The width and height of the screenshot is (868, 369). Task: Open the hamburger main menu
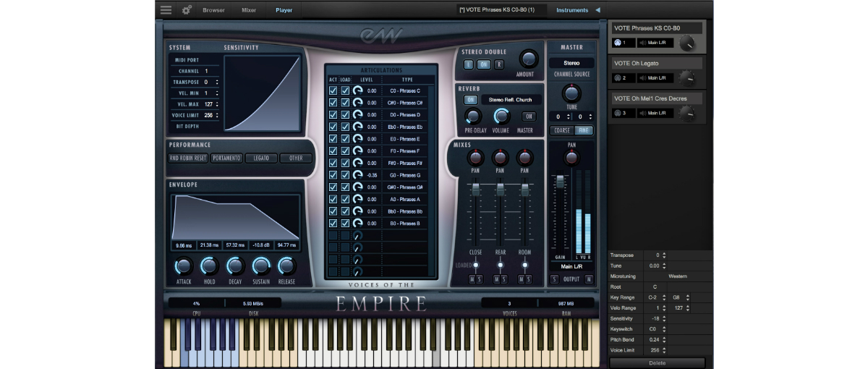[x=166, y=10]
